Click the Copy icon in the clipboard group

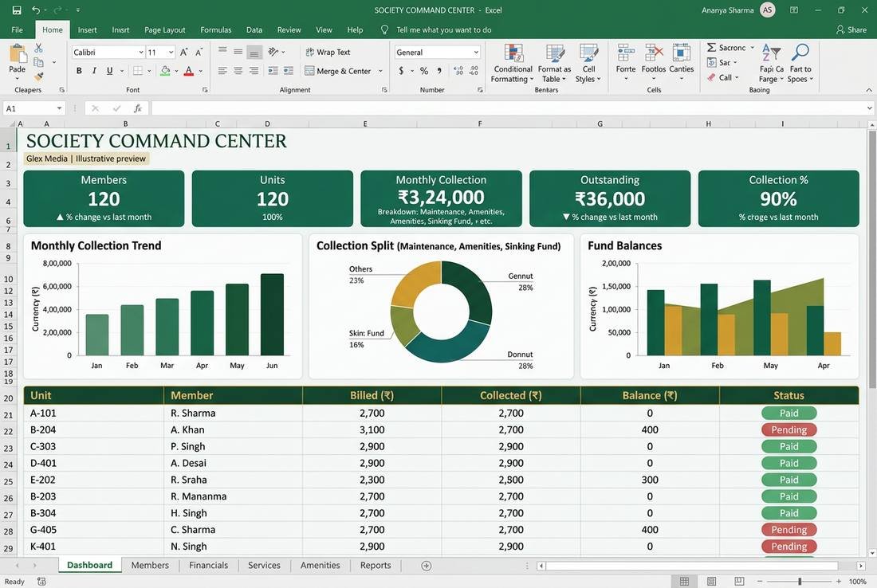[38, 62]
